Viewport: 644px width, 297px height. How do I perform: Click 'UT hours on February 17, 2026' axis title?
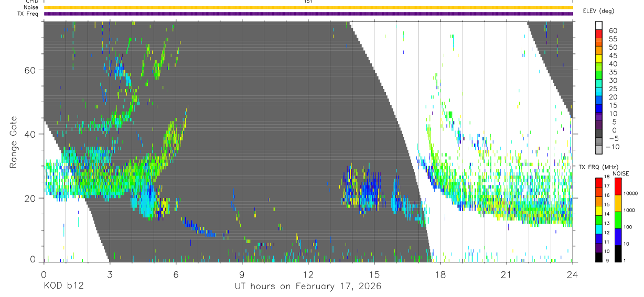tap(308, 286)
